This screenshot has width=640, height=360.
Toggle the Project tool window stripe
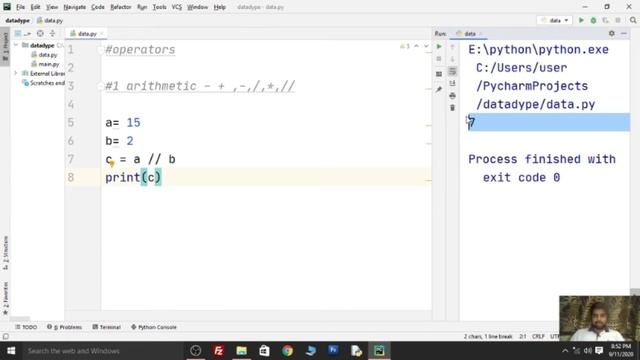pyautogui.click(x=5, y=46)
